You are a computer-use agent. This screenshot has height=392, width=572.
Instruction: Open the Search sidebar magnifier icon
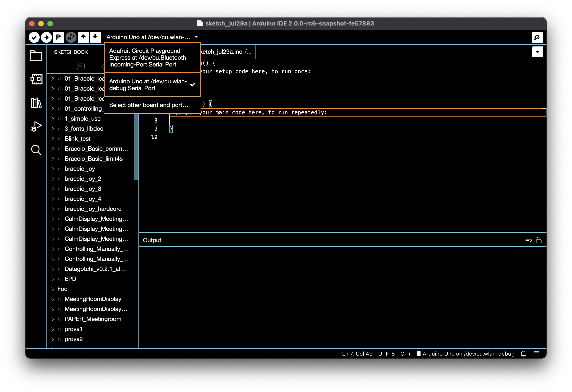(36, 150)
